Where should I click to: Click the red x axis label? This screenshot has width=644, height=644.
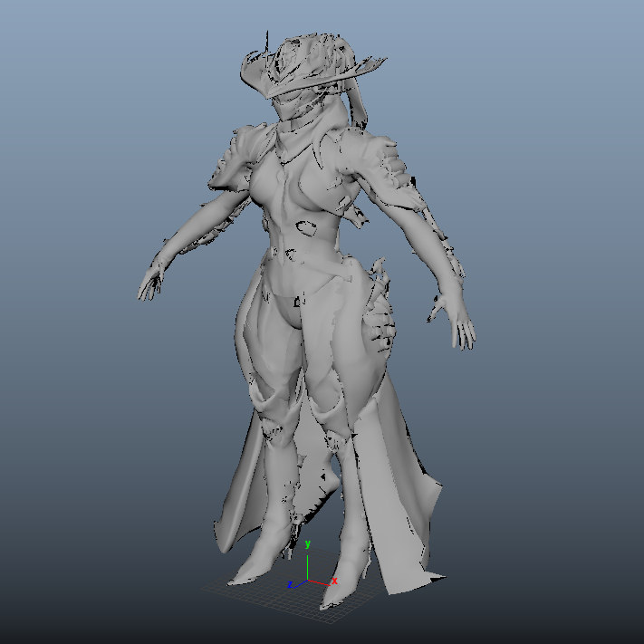point(334,581)
